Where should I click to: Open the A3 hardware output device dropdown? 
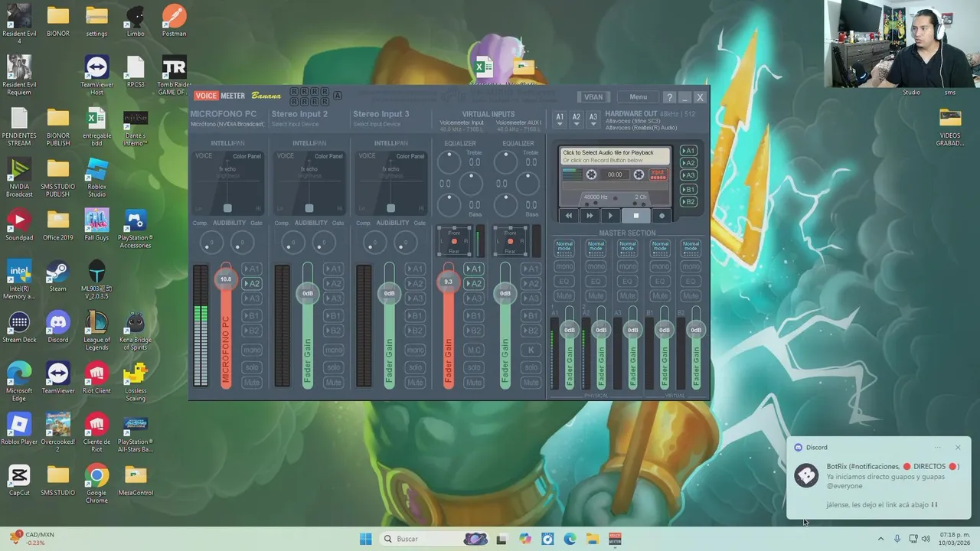[x=593, y=120]
